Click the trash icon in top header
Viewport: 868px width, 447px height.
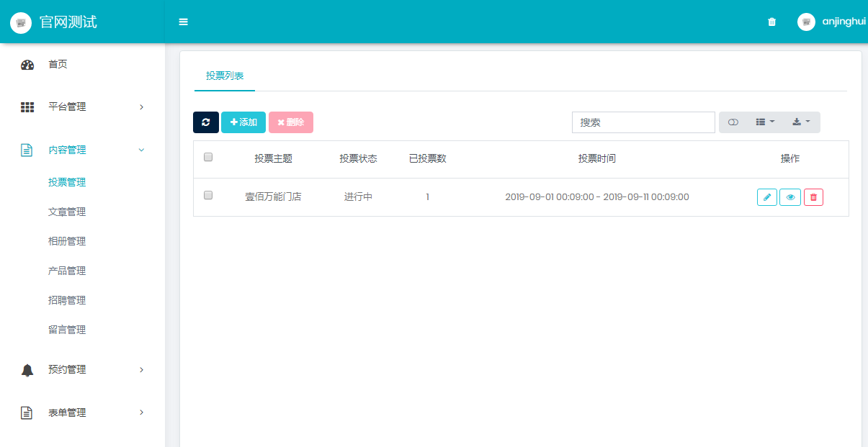pos(772,22)
